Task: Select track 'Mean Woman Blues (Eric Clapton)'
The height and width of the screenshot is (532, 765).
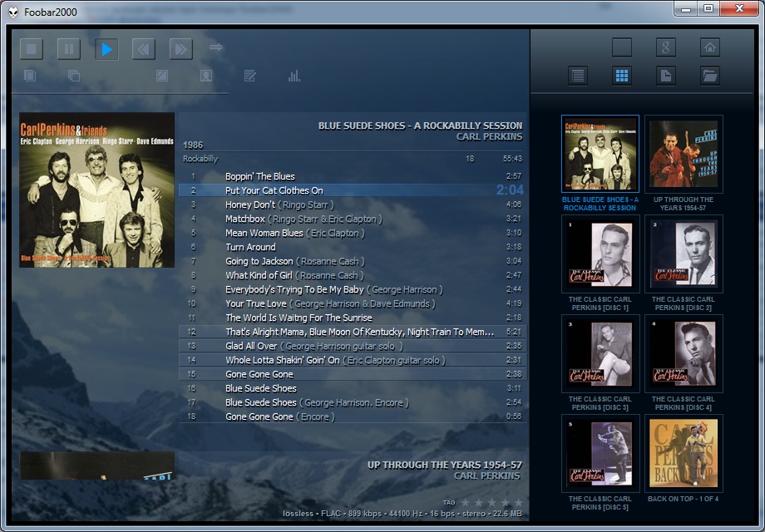Action: (x=353, y=233)
